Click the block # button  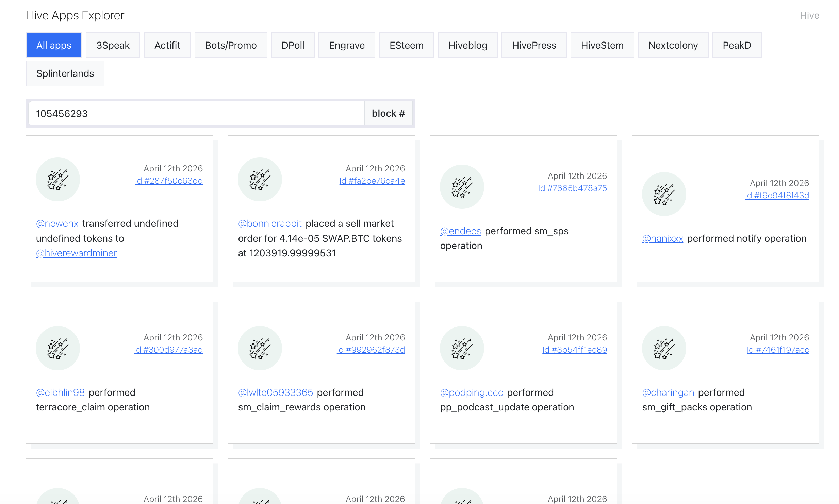(389, 114)
